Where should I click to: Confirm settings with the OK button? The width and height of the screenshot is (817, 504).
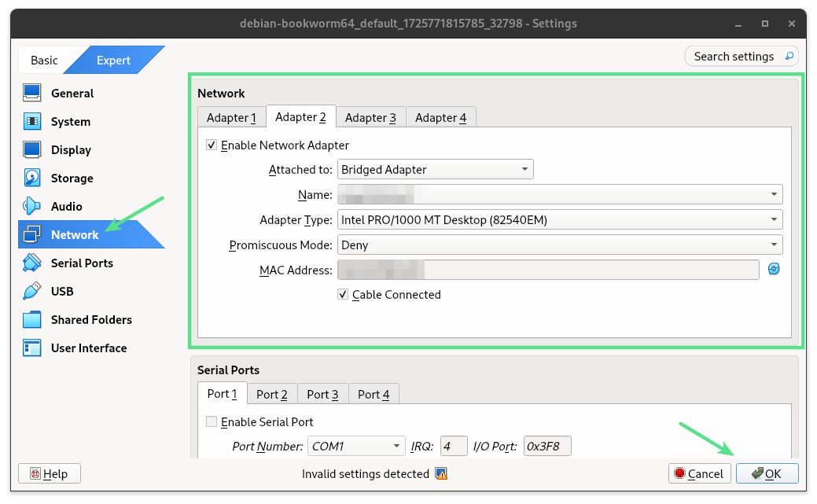tap(767, 473)
